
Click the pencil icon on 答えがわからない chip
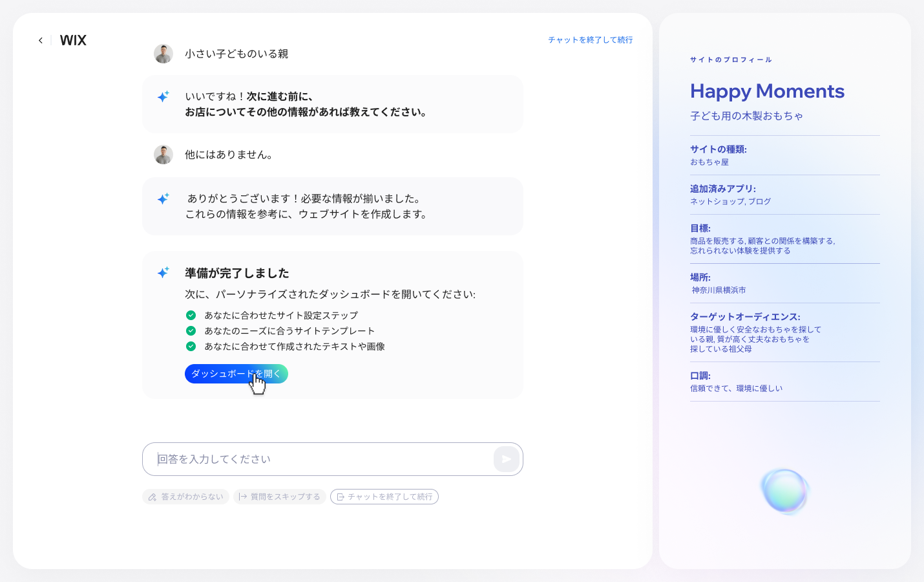click(x=152, y=497)
